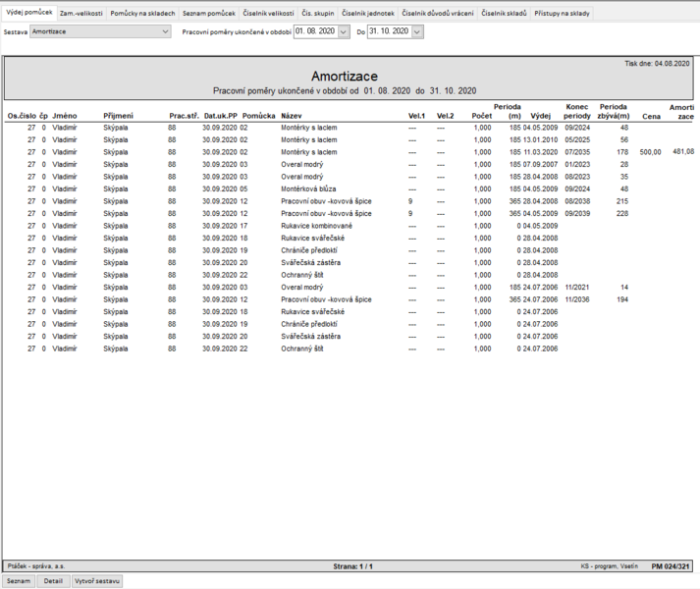Image resolution: width=700 pixels, height=589 pixels.
Task: Click the Příjmení column header
Action: pyautogui.click(x=119, y=116)
